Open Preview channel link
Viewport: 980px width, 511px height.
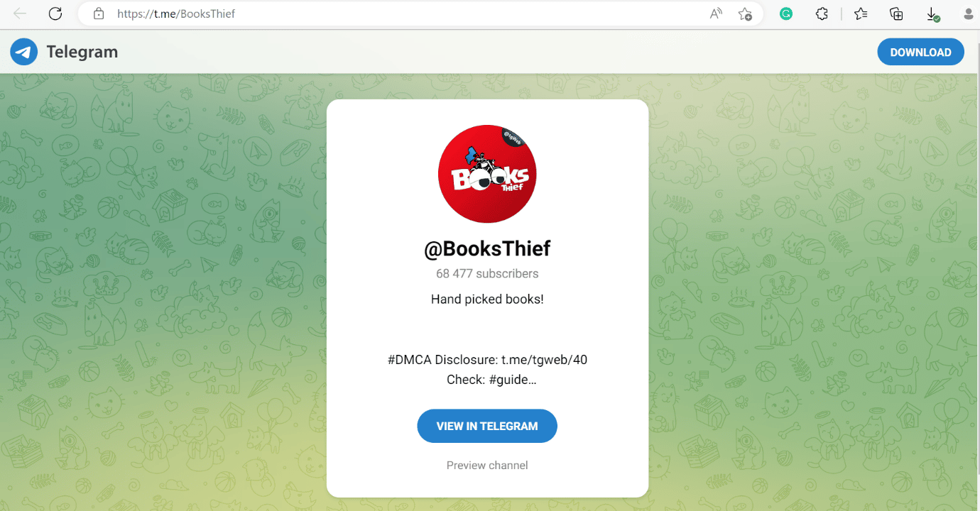(487, 465)
